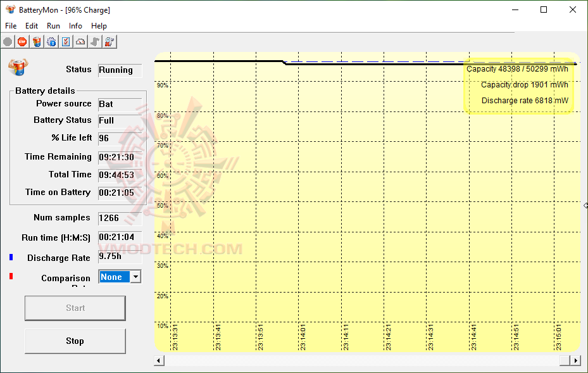
Task: Click the red STOP sign toolbar icon
Action: [22, 42]
